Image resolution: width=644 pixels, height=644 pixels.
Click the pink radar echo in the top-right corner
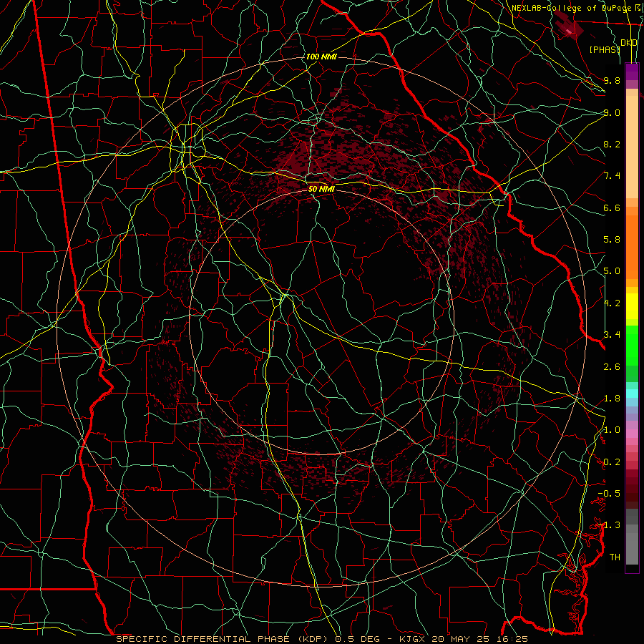[x=569, y=31]
